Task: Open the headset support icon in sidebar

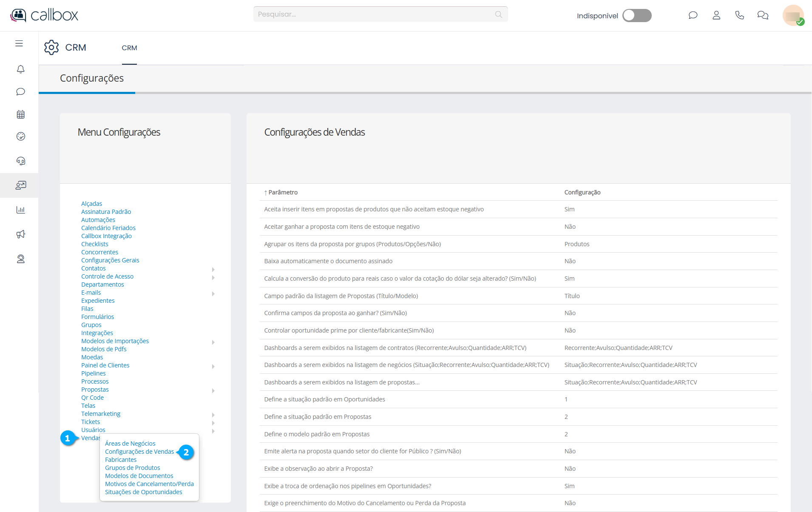Action: click(x=20, y=161)
